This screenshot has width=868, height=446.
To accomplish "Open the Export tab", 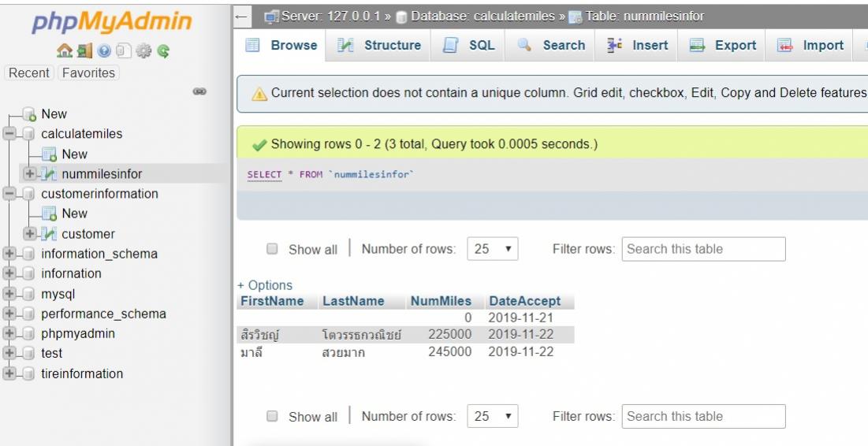I will point(723,46).
